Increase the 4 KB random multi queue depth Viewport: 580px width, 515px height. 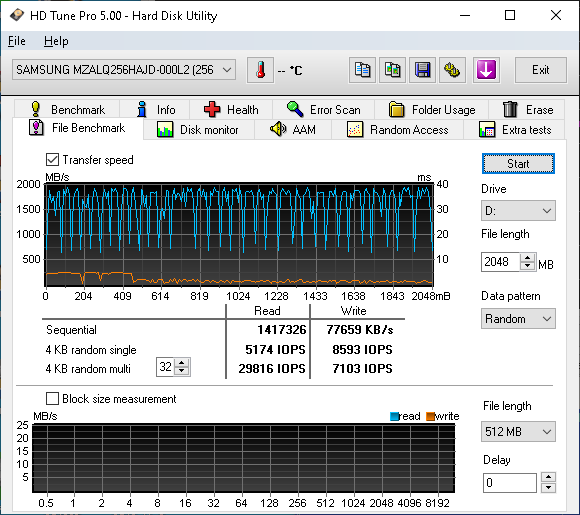tap(182, 363)
